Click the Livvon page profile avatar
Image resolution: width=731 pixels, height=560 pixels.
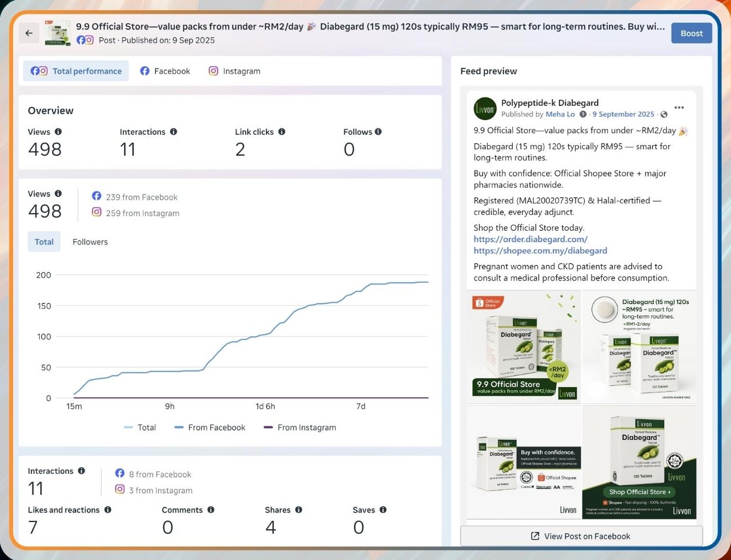click(x=485, y=108)
